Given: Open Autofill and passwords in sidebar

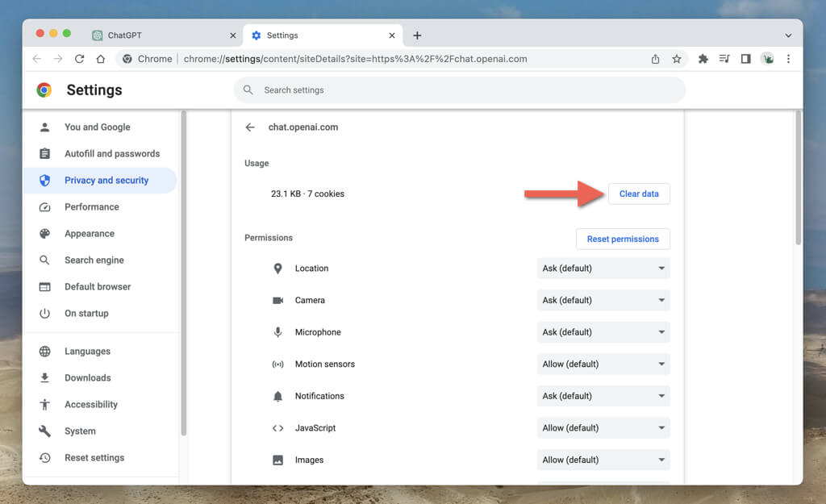Looking at the screenshot, I should pyautogui.click(x=112, y=154).
